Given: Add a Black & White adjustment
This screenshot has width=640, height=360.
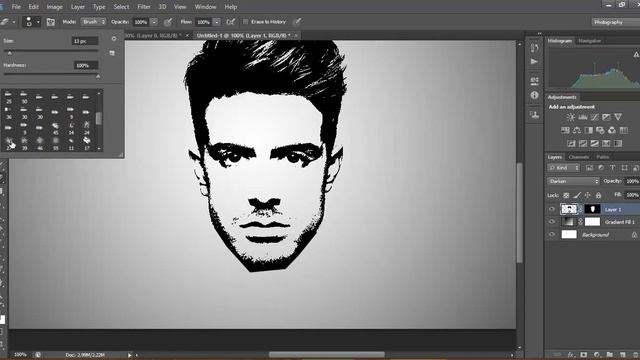Looking at the screenshot, I should click(589, 131).
